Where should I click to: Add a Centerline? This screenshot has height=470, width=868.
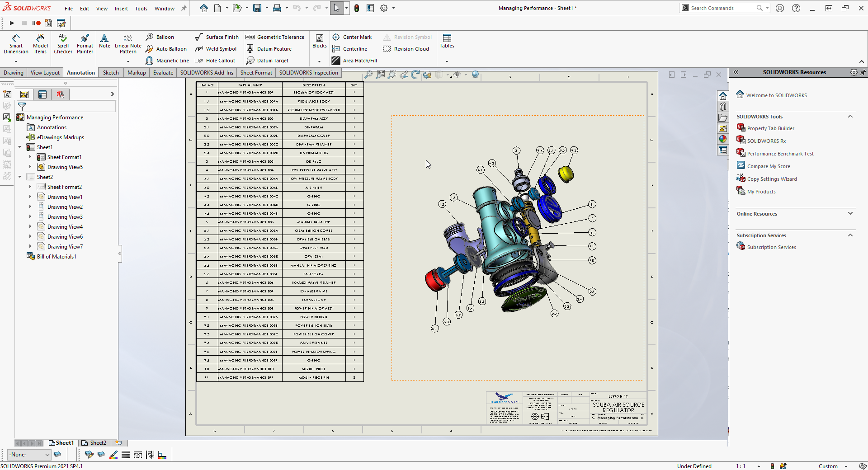pos(349,49)
